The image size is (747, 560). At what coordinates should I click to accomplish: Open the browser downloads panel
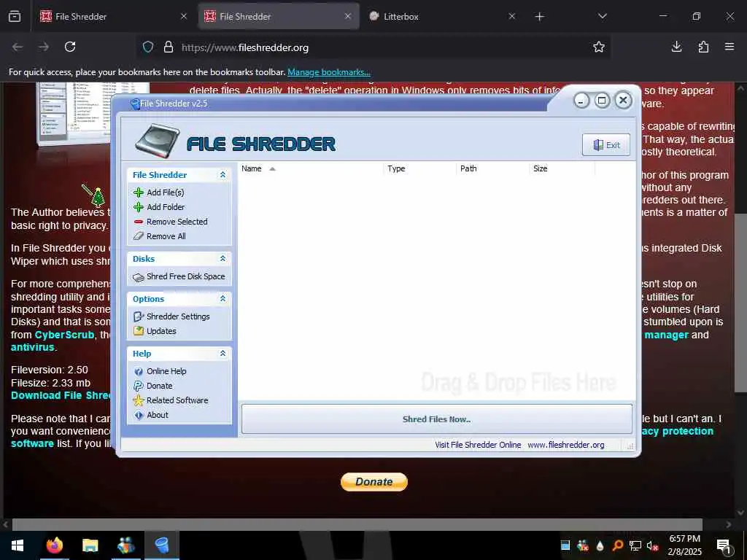click(x=676, y=47)
